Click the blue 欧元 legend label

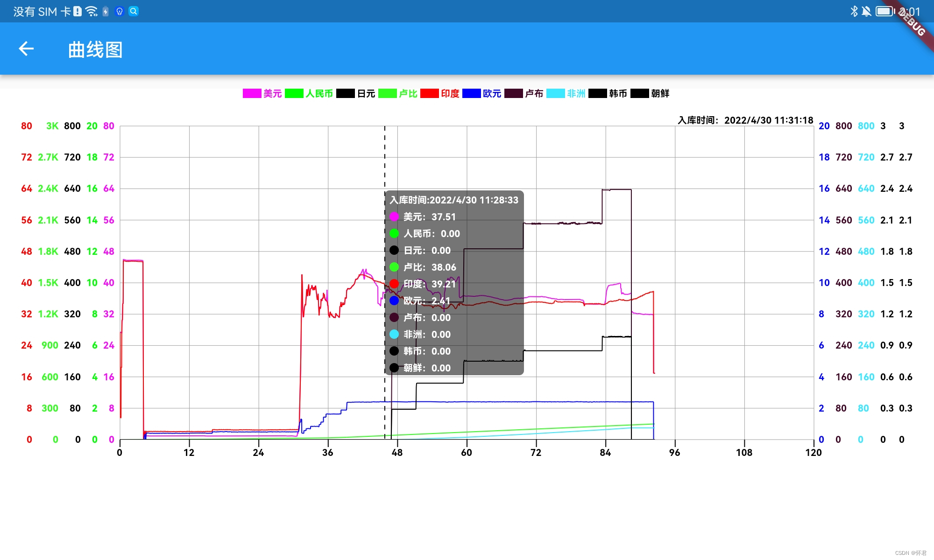tap(492, 93)
